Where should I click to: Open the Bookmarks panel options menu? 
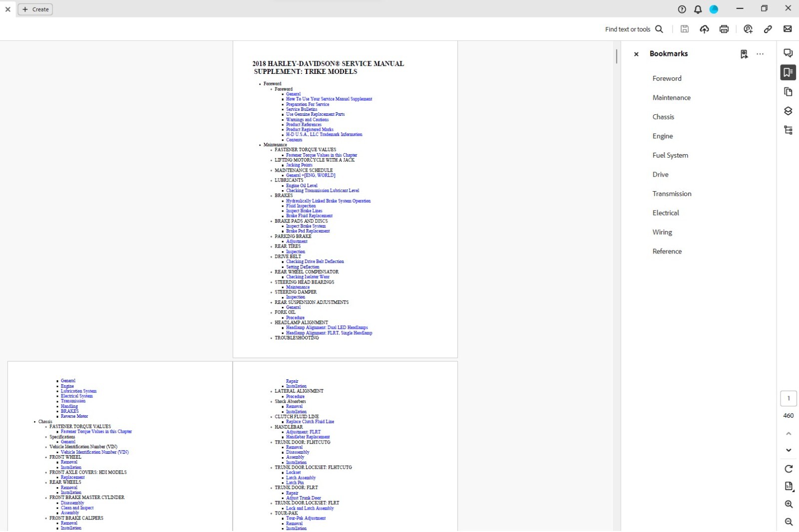[760, 54]
